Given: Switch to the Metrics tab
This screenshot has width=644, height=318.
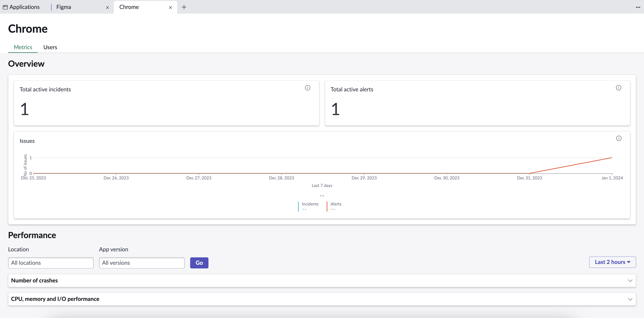Looking at the screenshot, I should coord(23,47).
